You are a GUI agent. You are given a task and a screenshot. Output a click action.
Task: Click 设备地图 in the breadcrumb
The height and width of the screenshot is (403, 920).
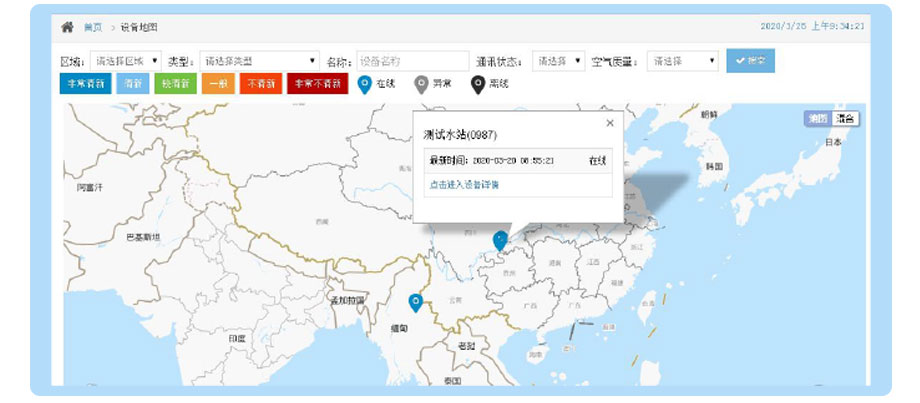(139, 27)
